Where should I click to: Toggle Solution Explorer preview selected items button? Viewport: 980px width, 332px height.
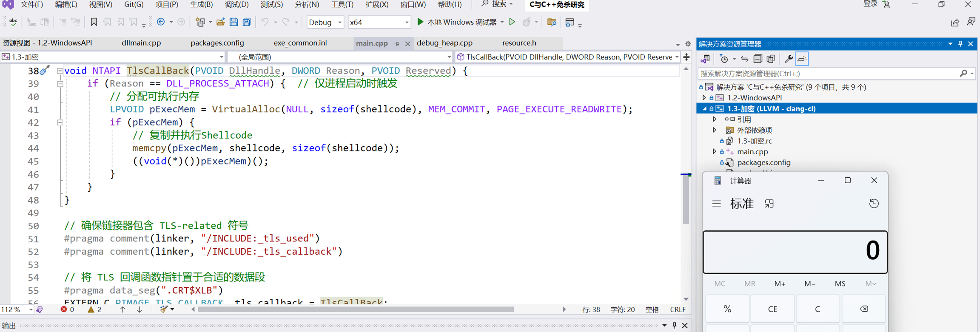(x=802, y=59)
